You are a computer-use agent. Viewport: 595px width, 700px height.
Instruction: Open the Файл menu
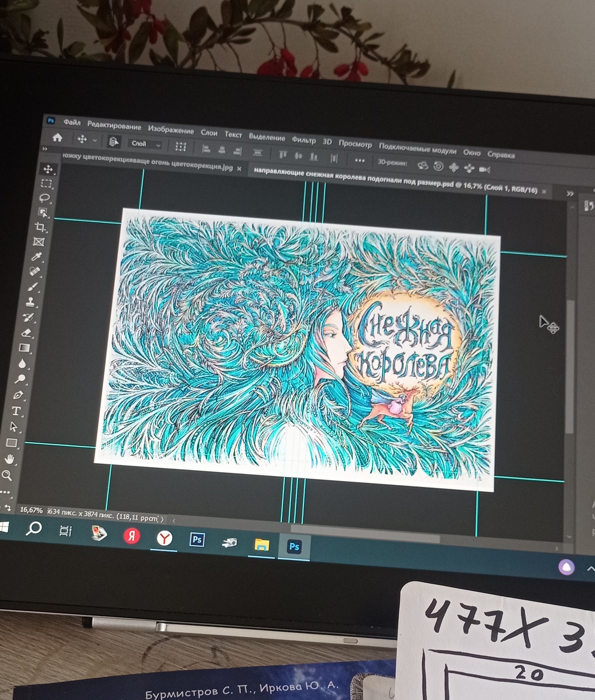[72, 122]
